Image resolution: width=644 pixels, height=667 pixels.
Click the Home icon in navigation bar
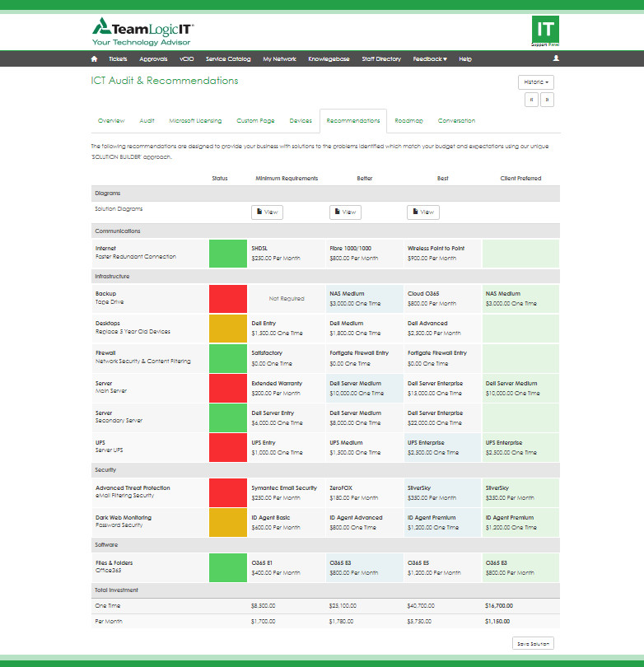point(94,59)
